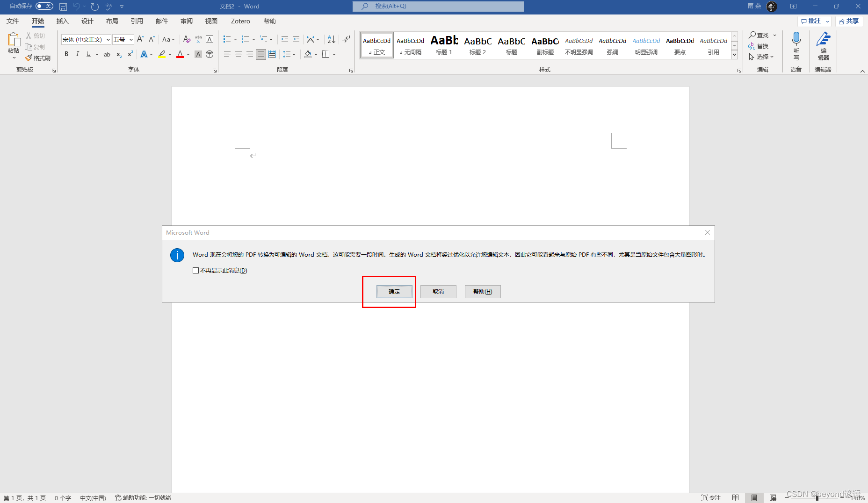
Task: Switch to the Insert ribbon tab
Action: 62,21
